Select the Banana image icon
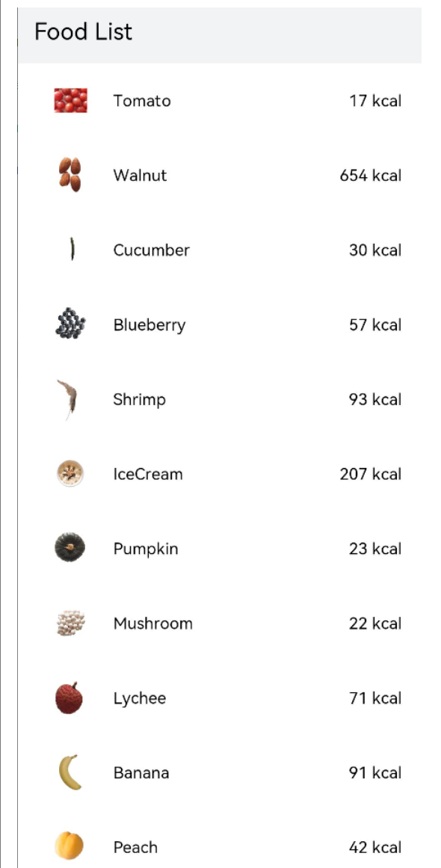Viewport: 441px width, 868px height. tap(70, 772)
